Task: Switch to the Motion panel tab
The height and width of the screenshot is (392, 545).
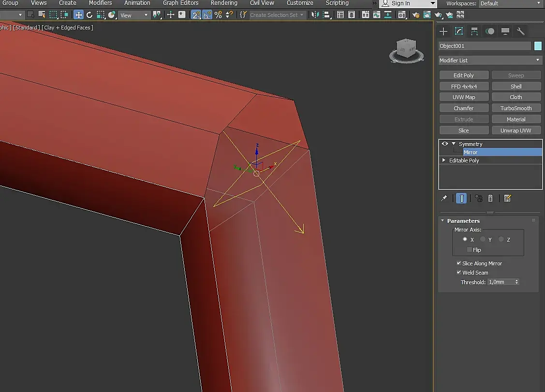Action: pos(490,31)
